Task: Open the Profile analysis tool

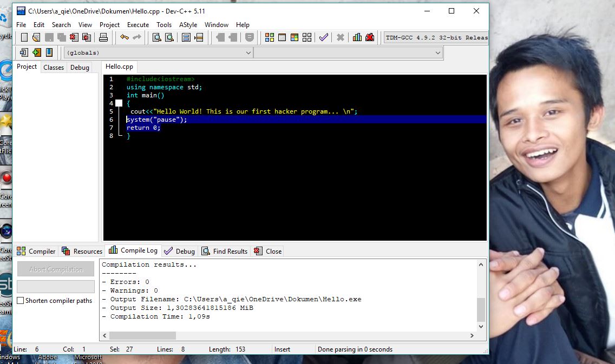Action: pyautogui.click(x=357, y=37)
